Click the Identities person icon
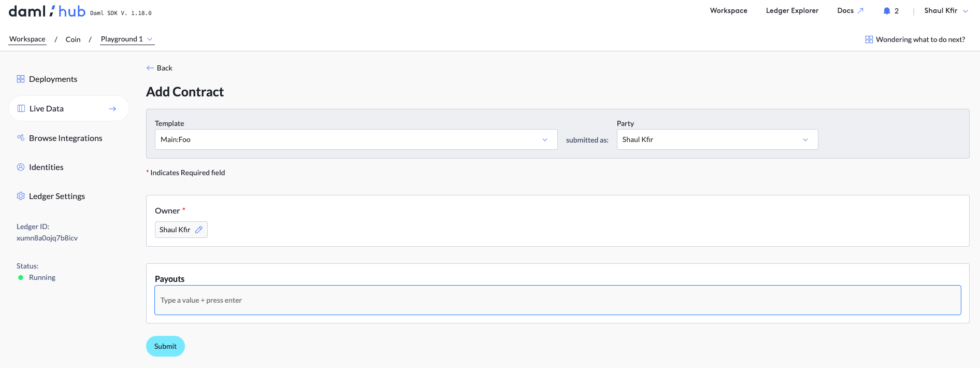Screen dimensions: 980x368 click(x=21, y=167)
